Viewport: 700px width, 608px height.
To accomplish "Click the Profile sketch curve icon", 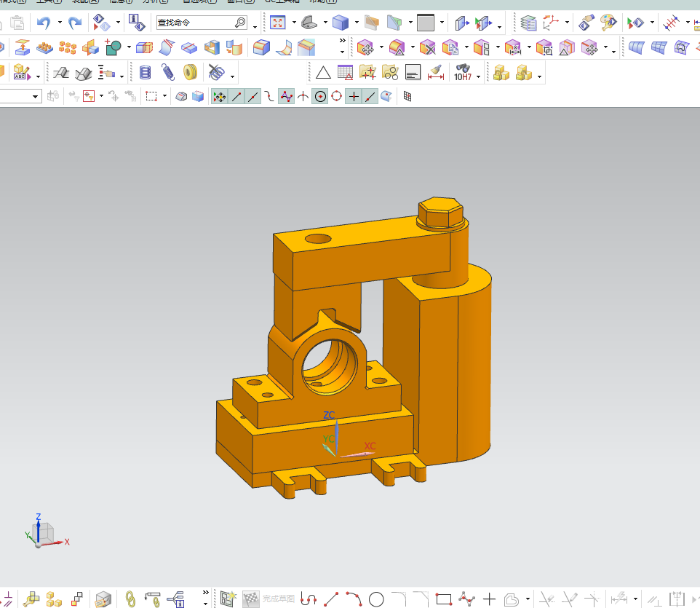I will pyautogui.click(x=309, y=599).
